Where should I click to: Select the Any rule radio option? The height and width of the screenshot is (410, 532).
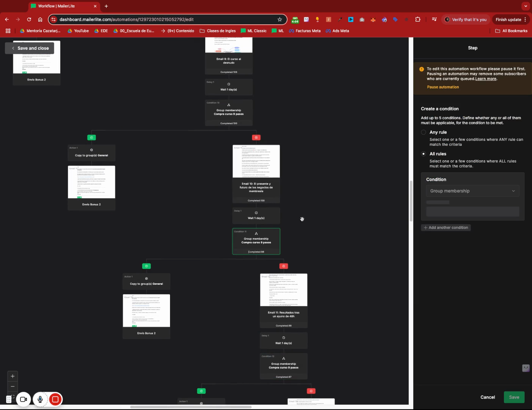pyautogui.click(x=423, y=132)
